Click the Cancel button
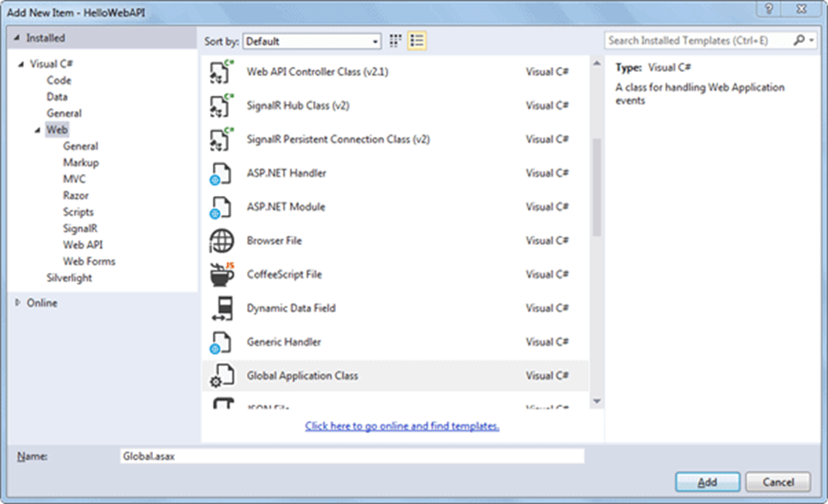The width and height of the screenshot is (828, 504). click(x=778, y=482)
